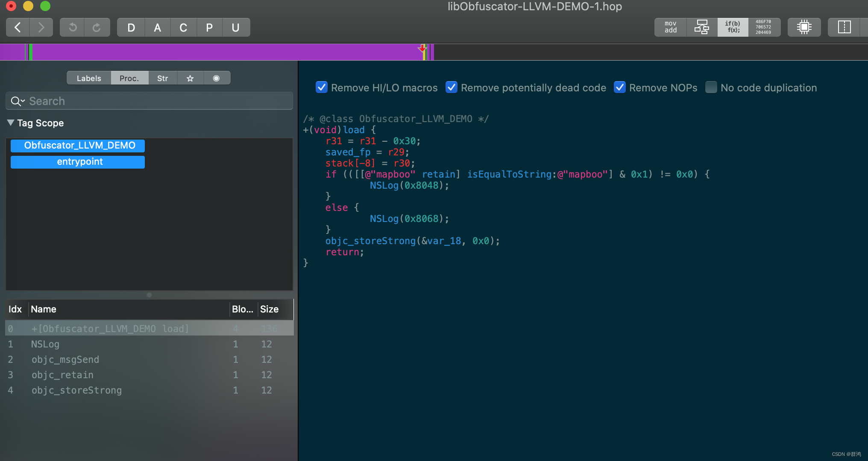
Task: Click the CPU chip icon
Action: 804,27
